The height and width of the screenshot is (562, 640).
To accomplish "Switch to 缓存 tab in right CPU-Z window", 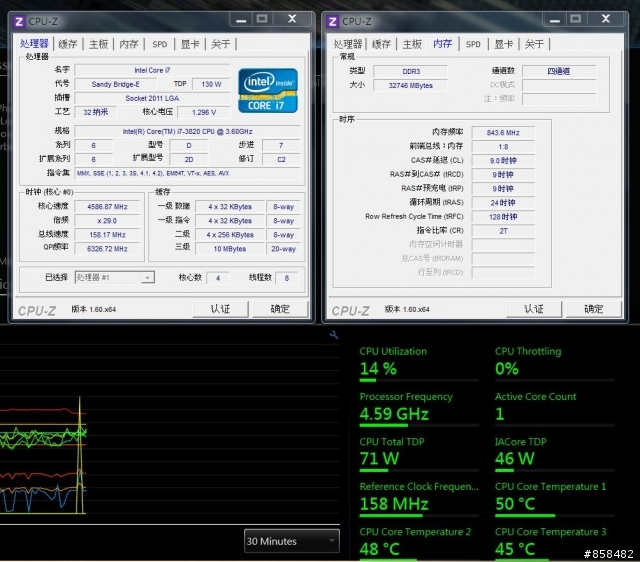I will pos(381,44).
